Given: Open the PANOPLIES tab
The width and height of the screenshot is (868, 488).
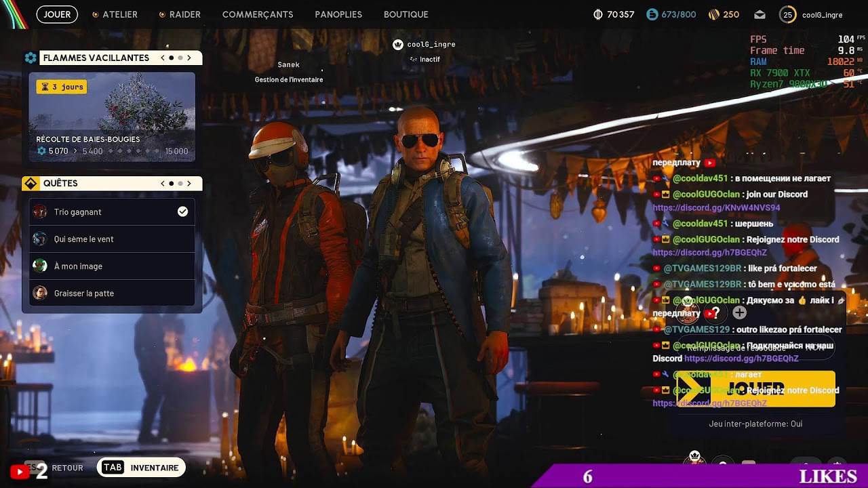Looking at the screenshot, I should pyautogui.click(x=338, y=14).
